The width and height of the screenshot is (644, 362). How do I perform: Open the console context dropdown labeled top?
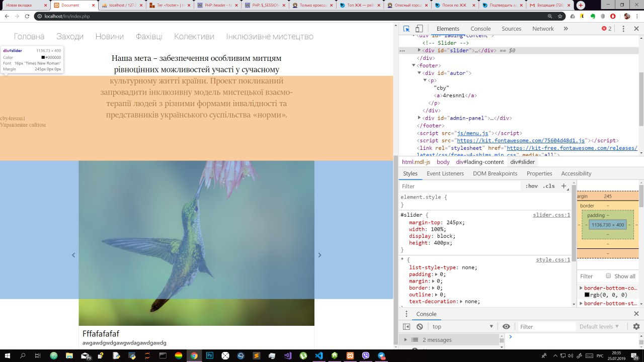(463, 327)
